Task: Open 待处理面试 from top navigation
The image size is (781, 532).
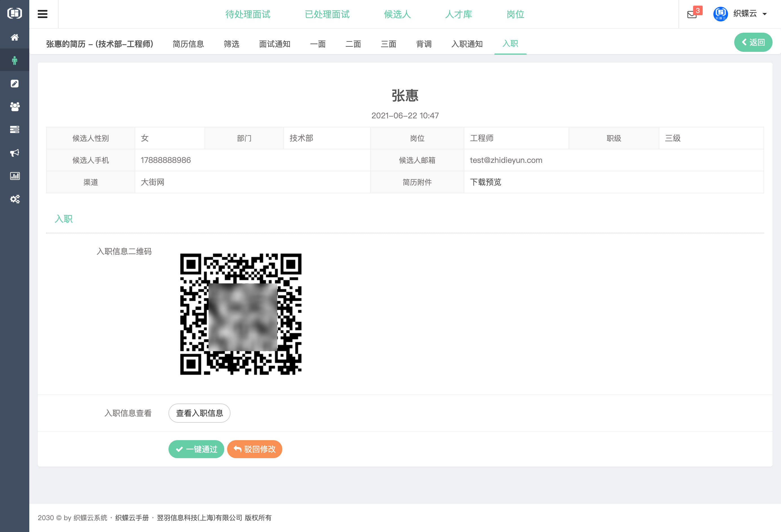Action: (248, 14)
